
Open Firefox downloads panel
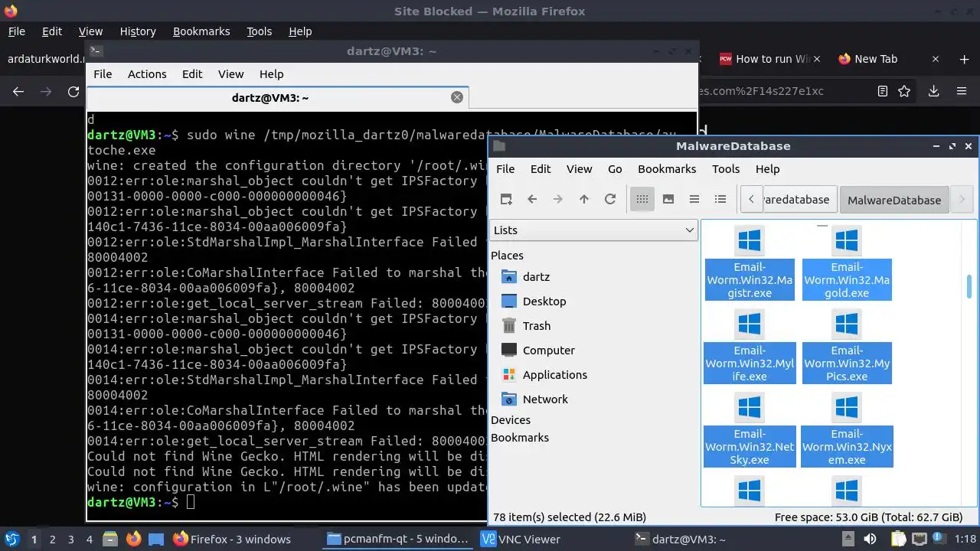(x=933, y=91)
